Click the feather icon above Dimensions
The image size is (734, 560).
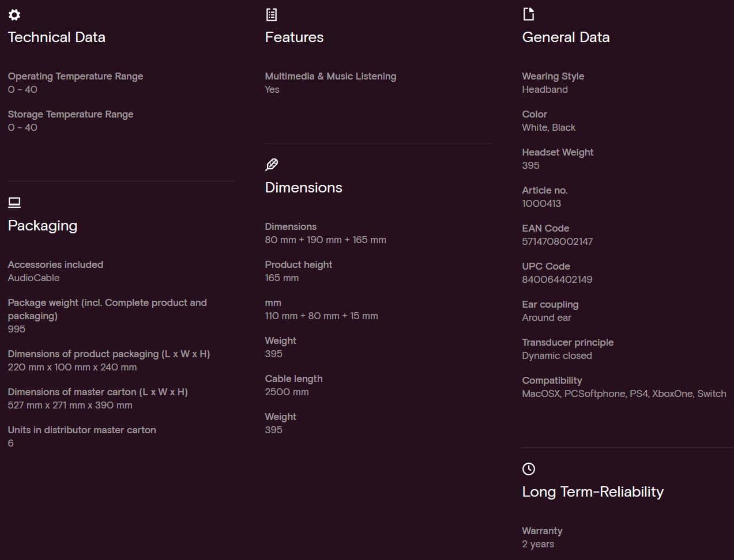(x=272, y=165)
